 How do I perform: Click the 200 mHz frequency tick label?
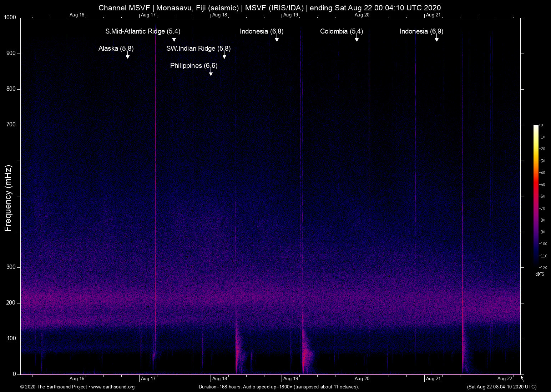(x=11, y=303)
